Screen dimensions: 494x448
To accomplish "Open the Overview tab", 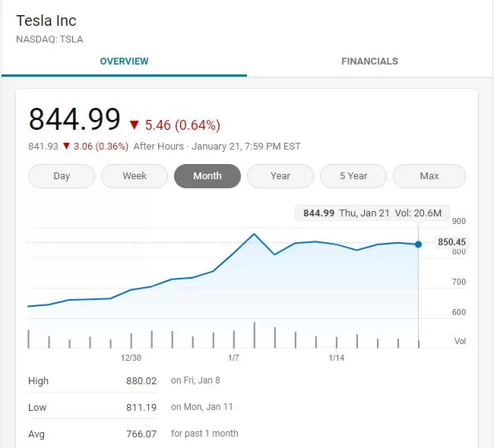I will pos(124,61).
